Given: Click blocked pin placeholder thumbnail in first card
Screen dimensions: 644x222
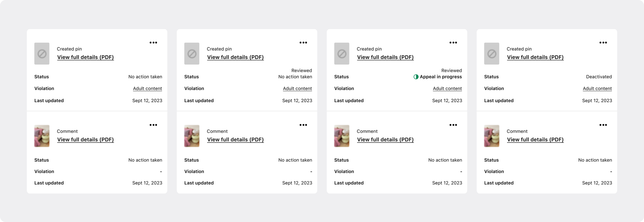Looking at the screenshot, I should pyautogui.click(x=42, y=54).
